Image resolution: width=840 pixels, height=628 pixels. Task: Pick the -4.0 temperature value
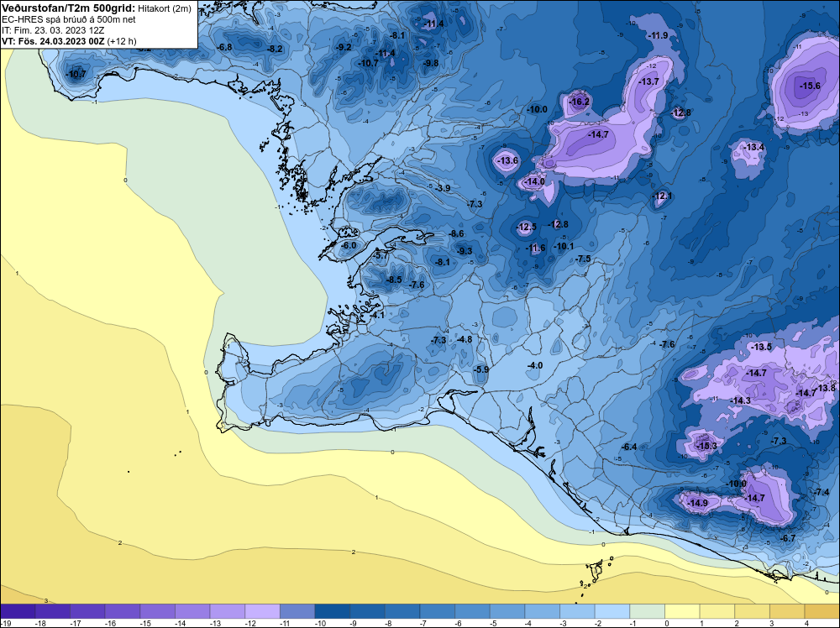pyautogui.click(x=534, y=366)
